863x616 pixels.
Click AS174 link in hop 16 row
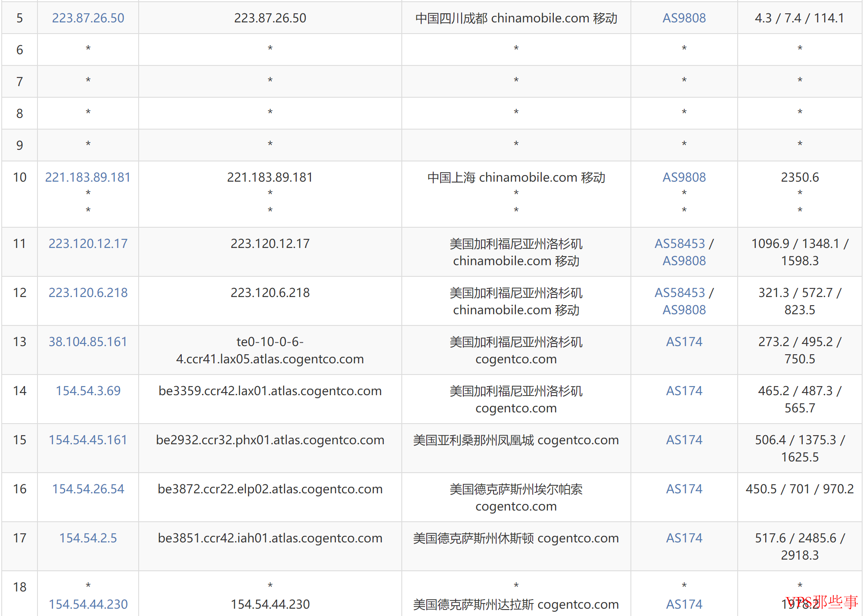tap(684, 489)
